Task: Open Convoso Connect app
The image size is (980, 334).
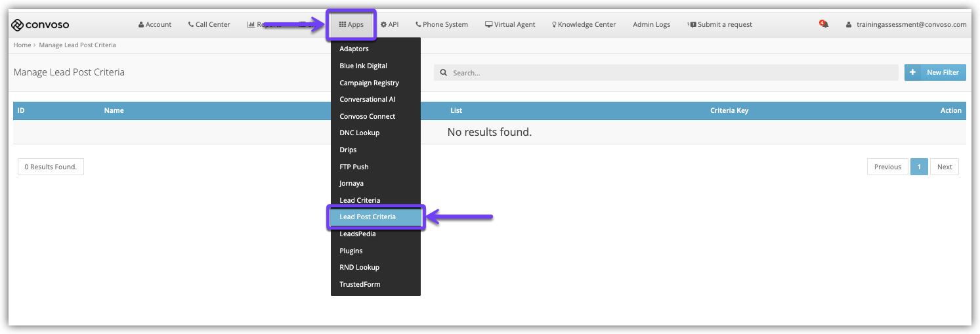Action: pos(375,116)
